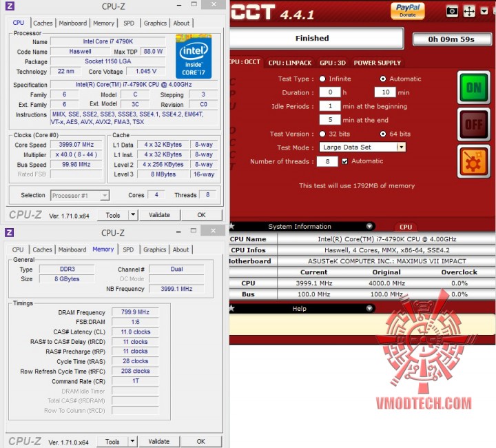
Task: Click the OCCT move window crosshair icon
Action: click(x=469, y=12)
